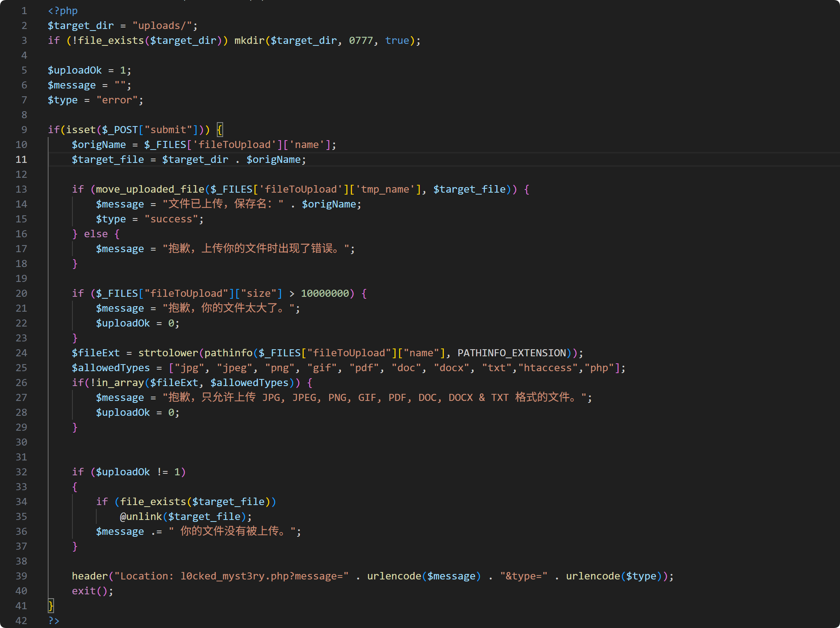This screenshot has width=840, height=628.
Task: Click the "size" key on line 20
Action: 258,294
